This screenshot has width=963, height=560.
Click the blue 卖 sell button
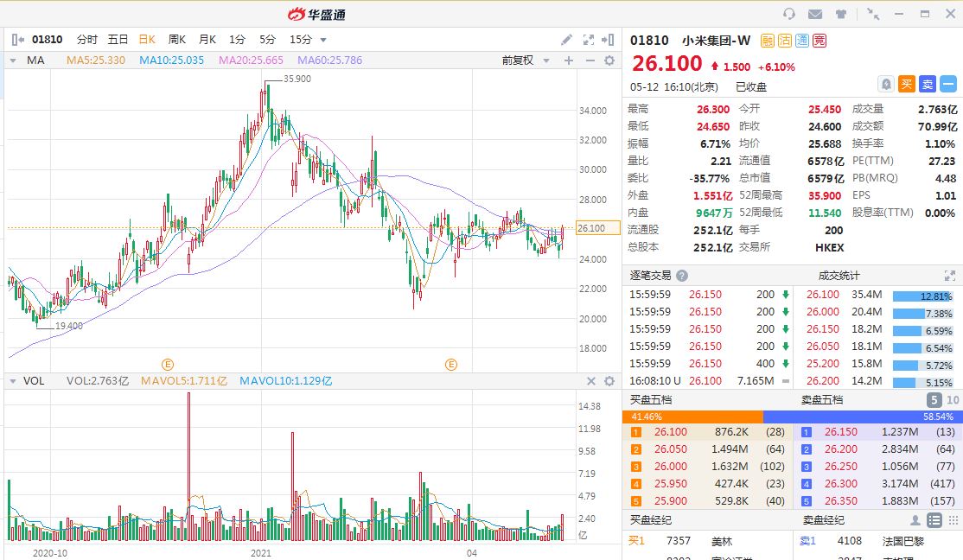pos(927,84)
